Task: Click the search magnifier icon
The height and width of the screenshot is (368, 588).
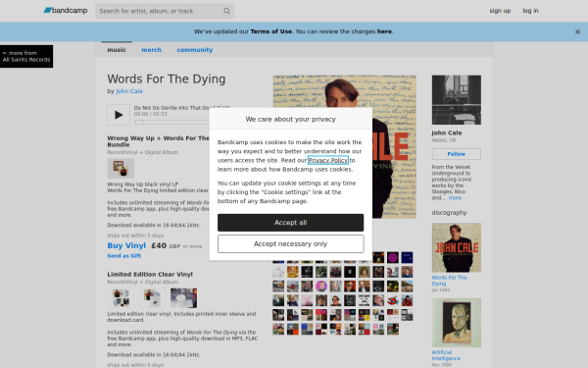Action: (226, 11)
